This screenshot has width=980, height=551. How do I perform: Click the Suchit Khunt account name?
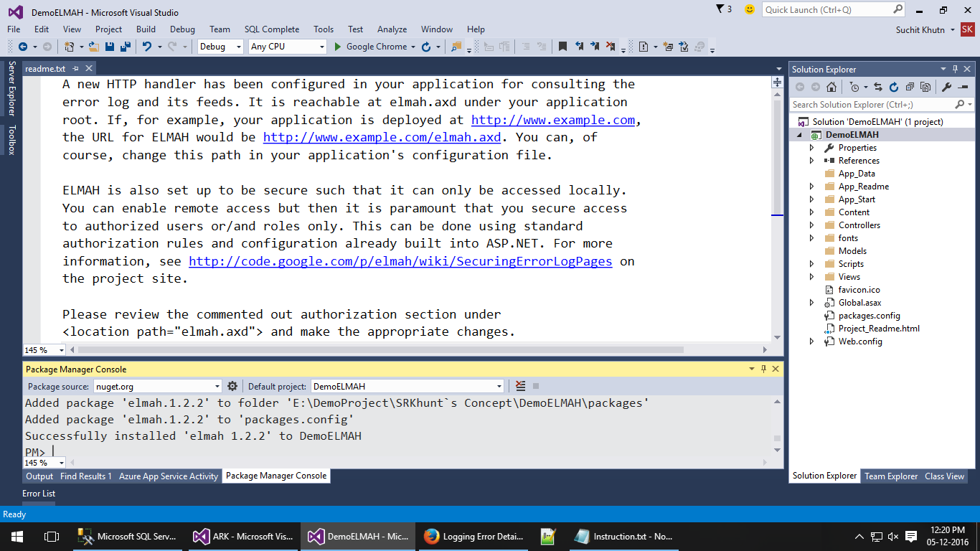click(920, 29)
